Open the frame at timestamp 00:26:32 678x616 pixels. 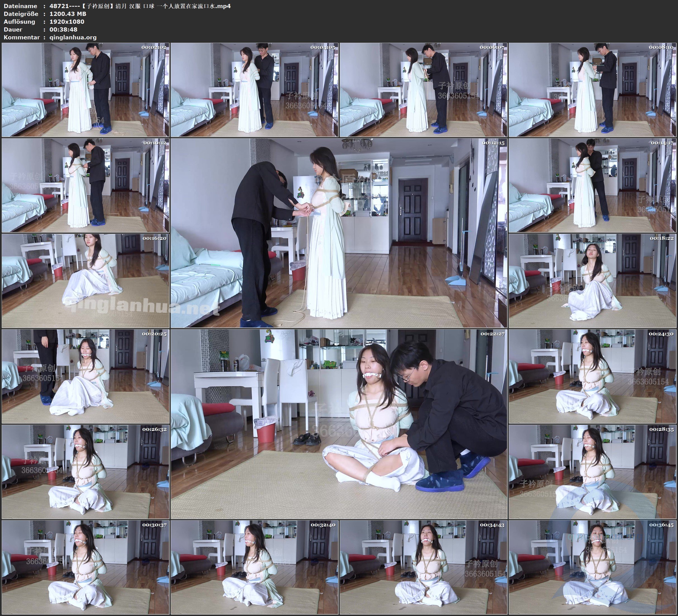point(85,471)
